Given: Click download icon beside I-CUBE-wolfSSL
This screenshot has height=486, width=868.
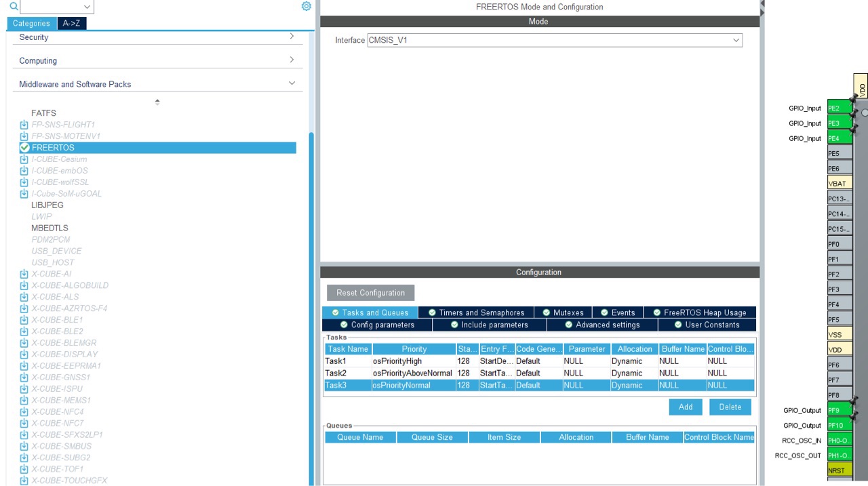Looking at the screenshot, I should (24, 182).
